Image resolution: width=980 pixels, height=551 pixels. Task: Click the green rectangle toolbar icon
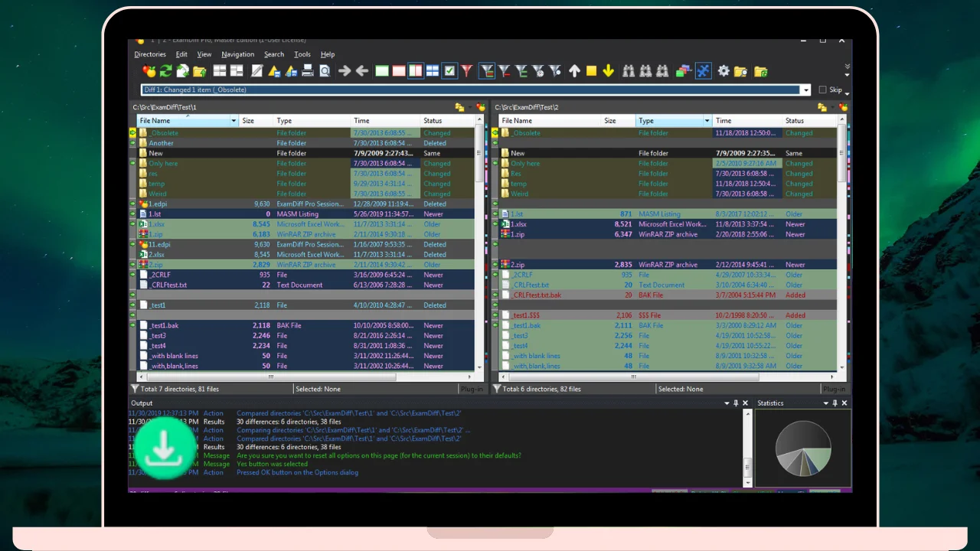pyautogui.click(x=382, y=71)
